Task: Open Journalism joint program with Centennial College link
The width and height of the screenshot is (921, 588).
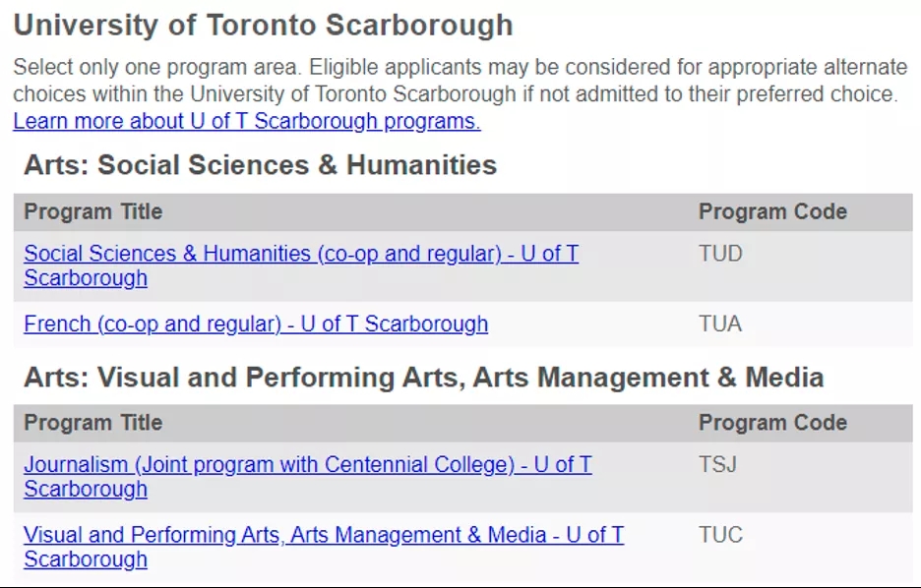Action: click(308, 477)
